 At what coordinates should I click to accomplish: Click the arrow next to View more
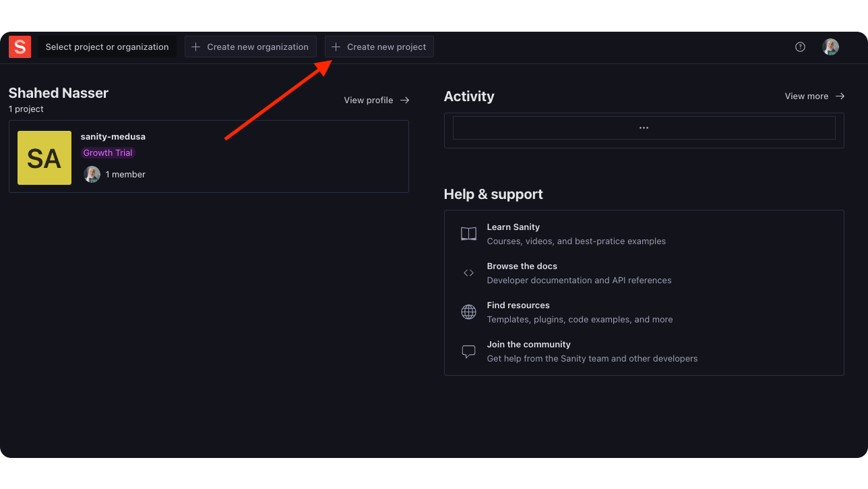(839, 96)
